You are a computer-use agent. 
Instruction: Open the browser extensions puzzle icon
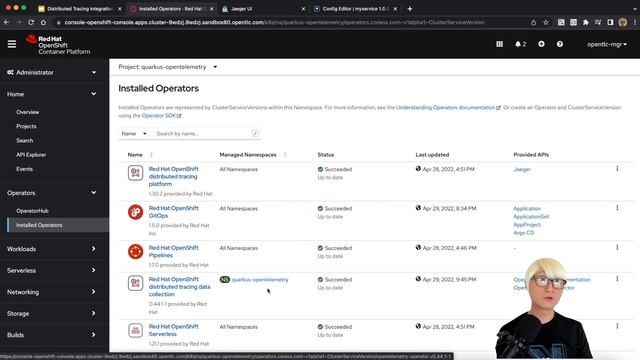586,22
